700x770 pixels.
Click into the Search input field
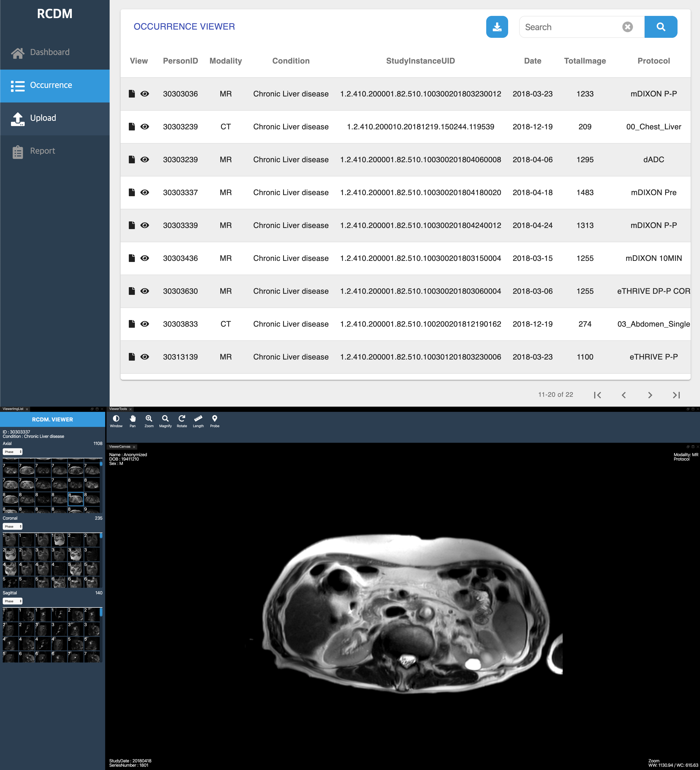(x=569, y=27)
